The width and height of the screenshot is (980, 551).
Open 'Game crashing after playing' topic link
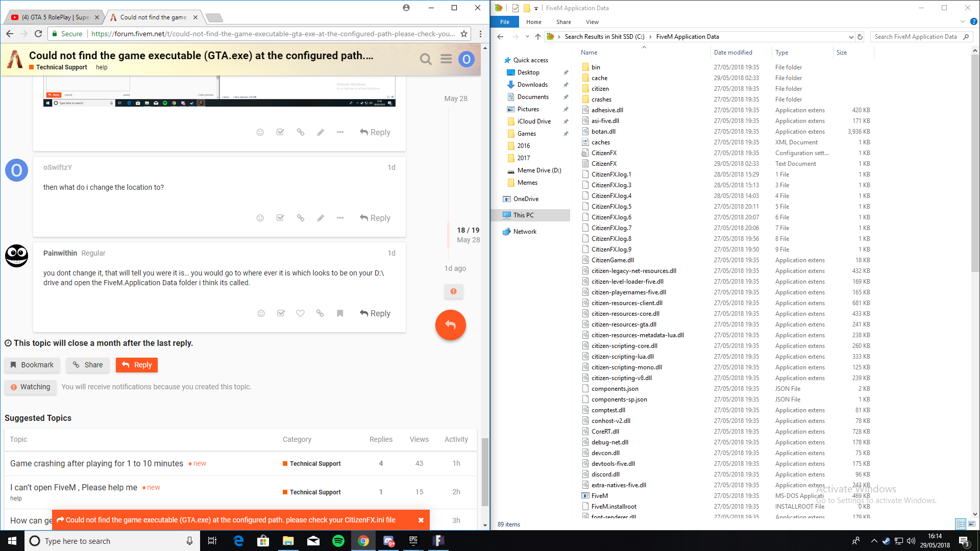96,463
